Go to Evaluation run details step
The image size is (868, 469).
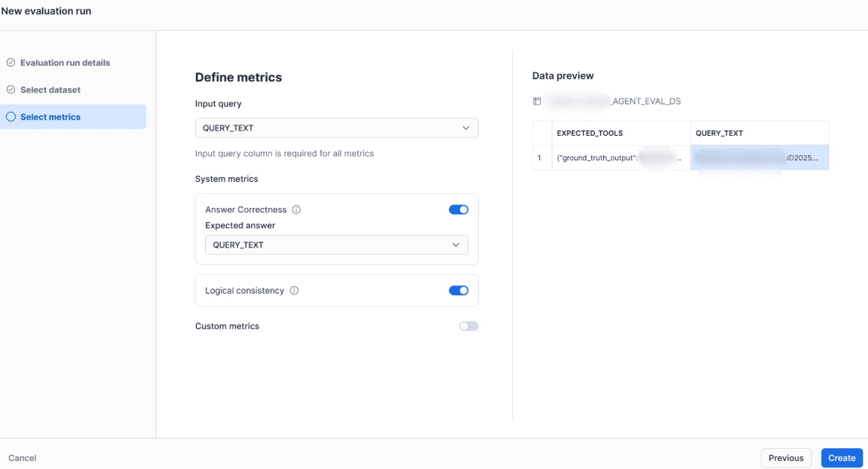click(65, 63)
